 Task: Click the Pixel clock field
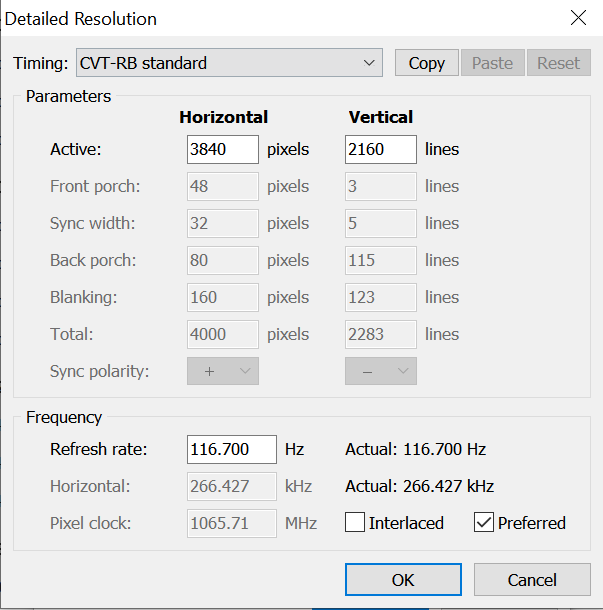pos(232,523)
